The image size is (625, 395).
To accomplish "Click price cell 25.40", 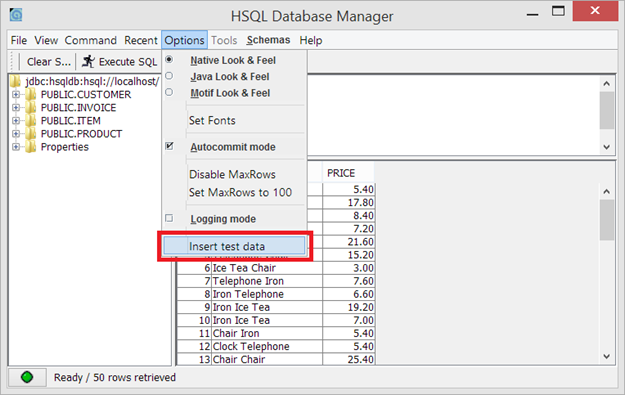I will pyautogui.click(x=349, y=359).
